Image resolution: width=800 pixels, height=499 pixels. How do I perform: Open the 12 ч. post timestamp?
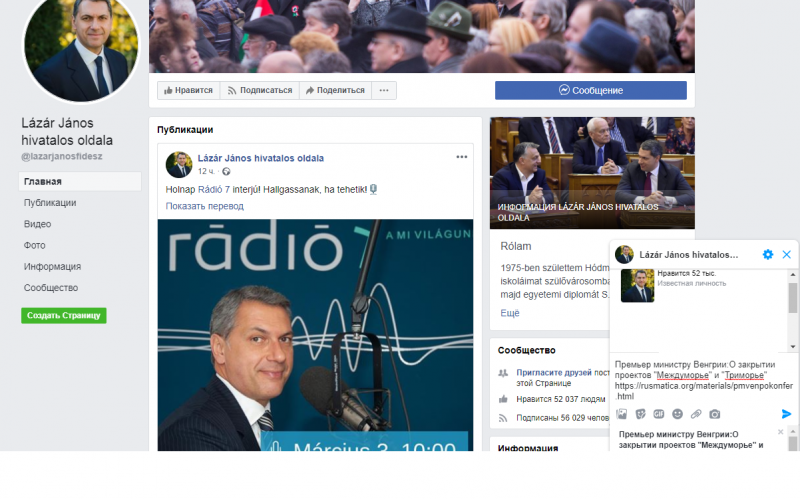coord(206,171)
